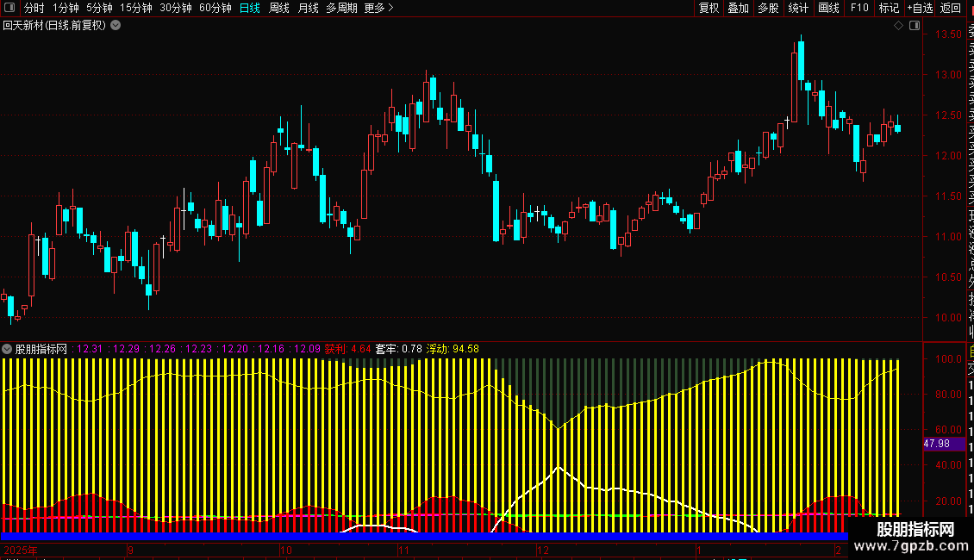Image resolution: width=974 pixels, height=560 pixels.
Task: Open the 复权 adjustment menu
Action: click(x=709, y=8)
